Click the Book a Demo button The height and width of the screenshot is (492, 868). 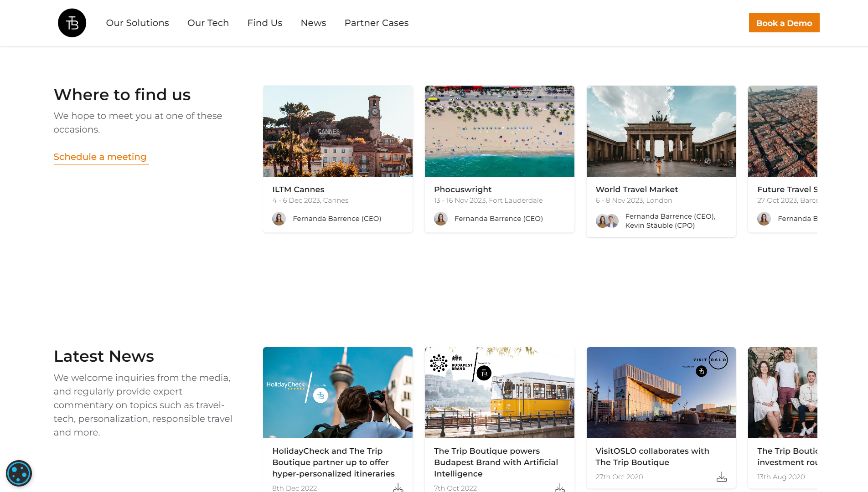tap(784, 23)
